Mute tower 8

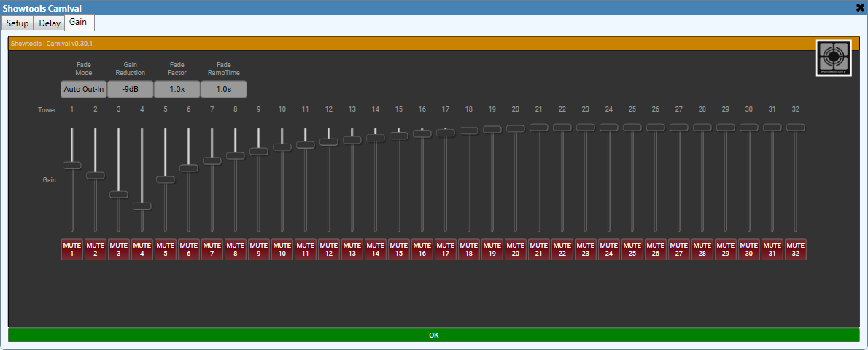click(236, 249)
